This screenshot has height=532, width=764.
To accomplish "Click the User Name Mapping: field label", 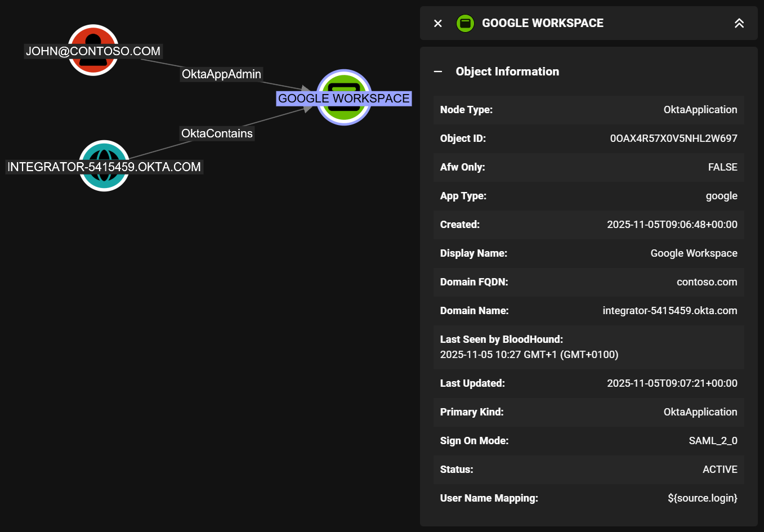I will click(x=489, y=498).
